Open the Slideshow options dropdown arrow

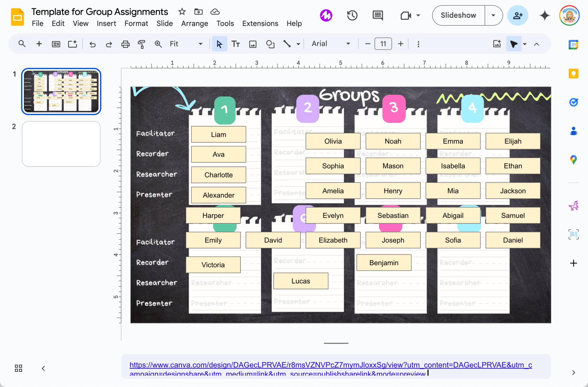(493, 15)
